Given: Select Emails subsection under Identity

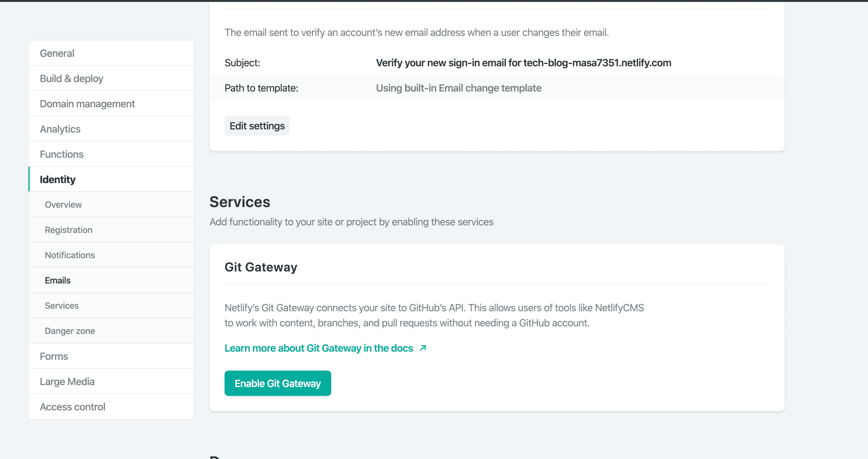Looking at the screenshot, I should click(58, 281).
